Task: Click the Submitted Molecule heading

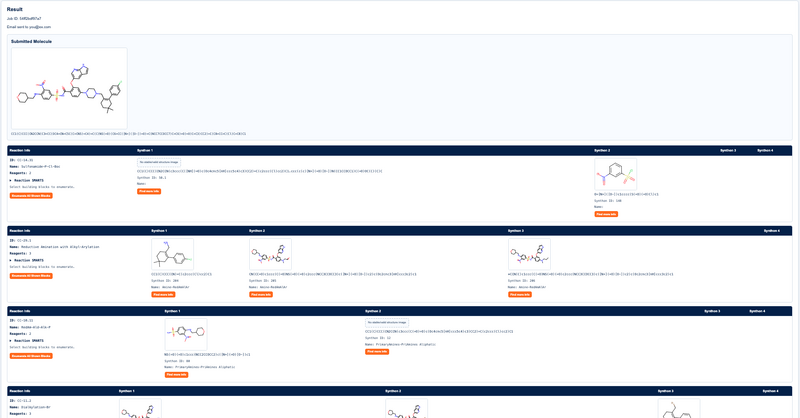Action: [x=31, y=41]
